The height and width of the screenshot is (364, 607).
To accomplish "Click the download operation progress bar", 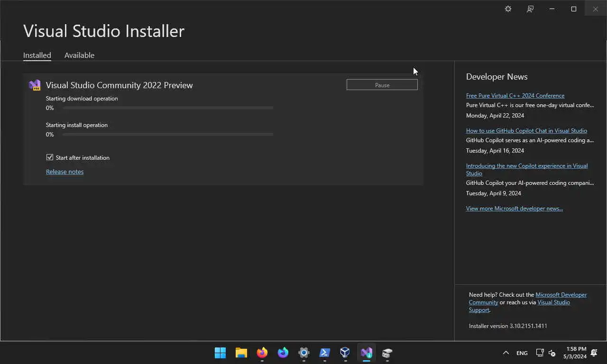I will pos(168,108).
